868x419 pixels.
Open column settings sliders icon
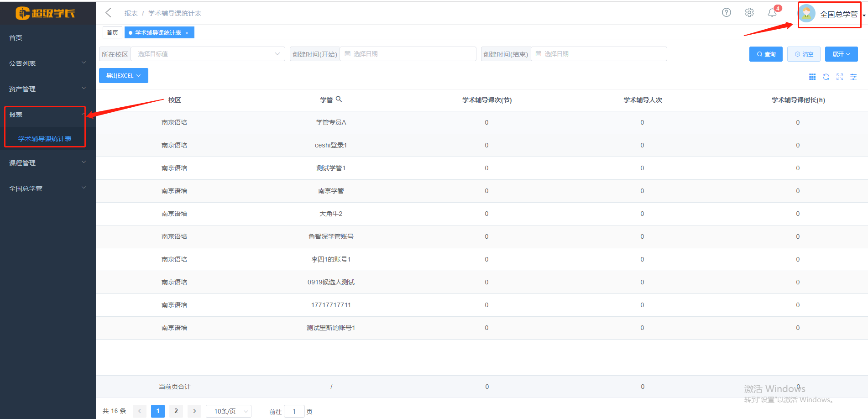pos(853,77)
